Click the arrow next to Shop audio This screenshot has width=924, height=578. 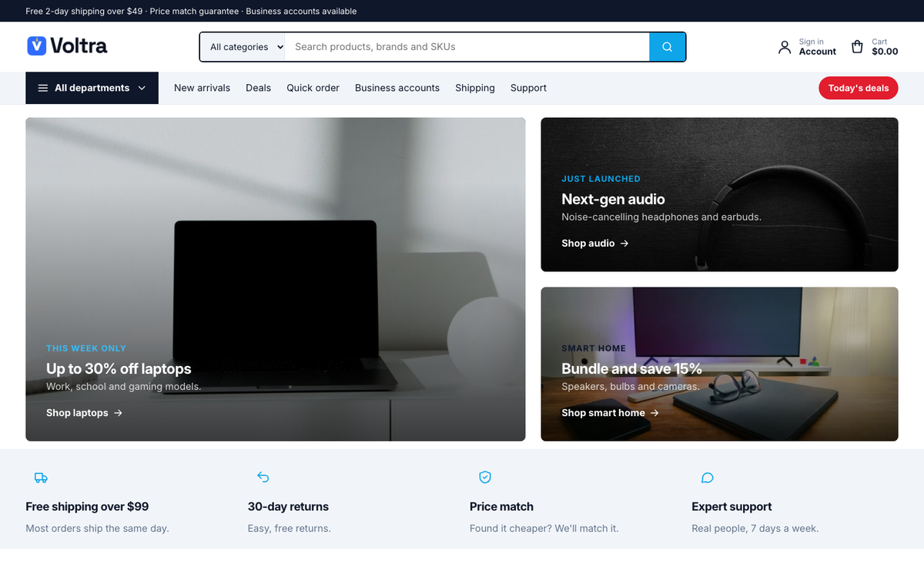[x=624, y=244]
